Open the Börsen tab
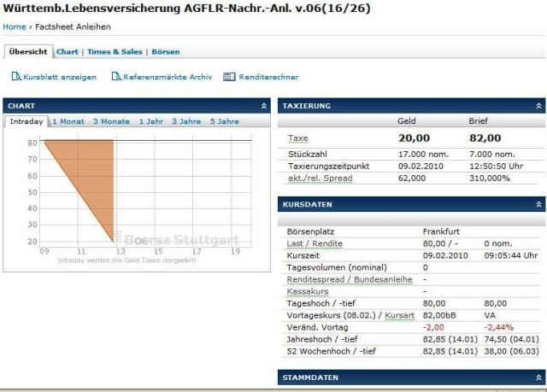The width and height of the screenshot is (547, 392). tap(166, 51)
